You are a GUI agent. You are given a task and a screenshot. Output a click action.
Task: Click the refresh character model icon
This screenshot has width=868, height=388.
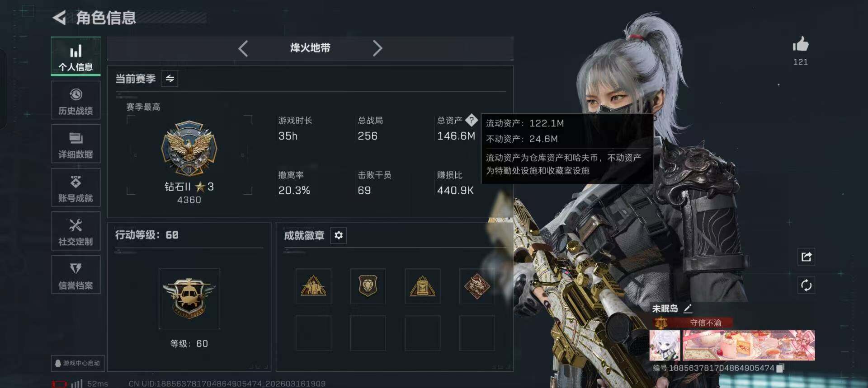click(x=806, y=285)
